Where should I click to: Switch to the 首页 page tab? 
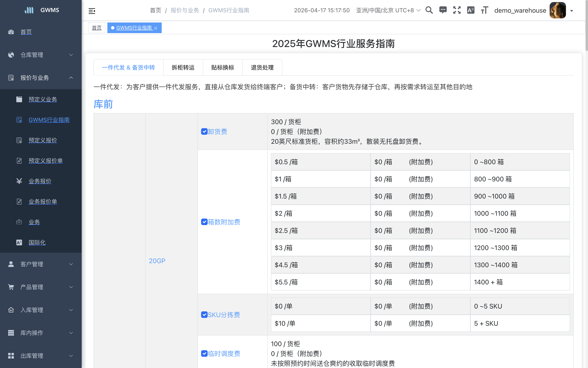click(96, 28)
